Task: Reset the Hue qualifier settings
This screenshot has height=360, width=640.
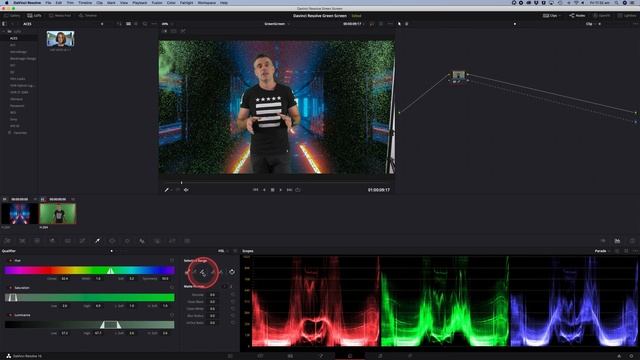Action: tap(172, 260)
